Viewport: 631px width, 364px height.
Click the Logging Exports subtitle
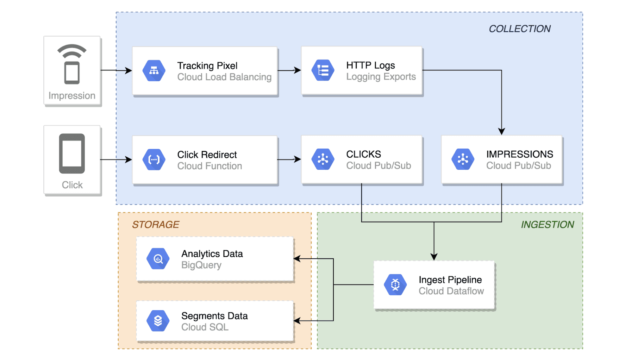pyautogui.click(x=381, y=77)
